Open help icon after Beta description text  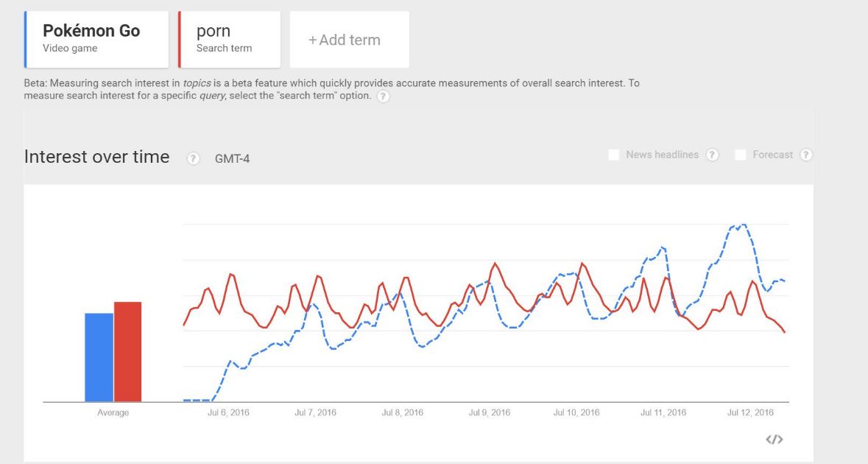pyautogui.click(x=383, y=96)
